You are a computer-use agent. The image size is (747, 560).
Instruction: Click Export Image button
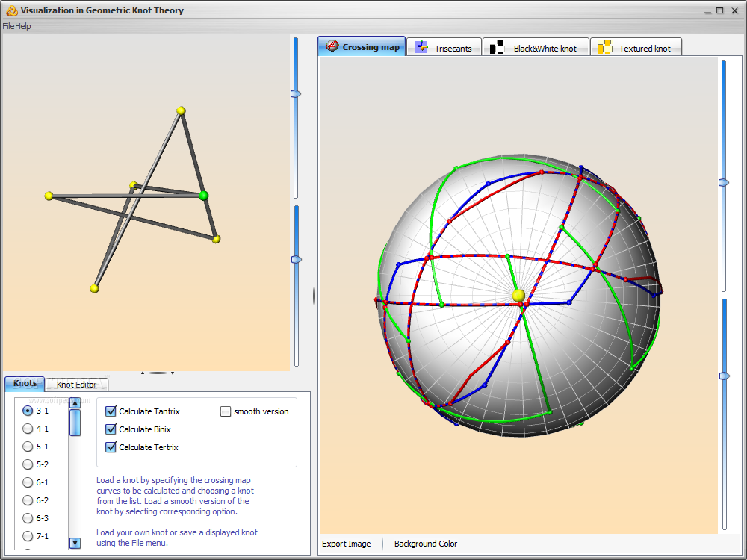point(347,544)
